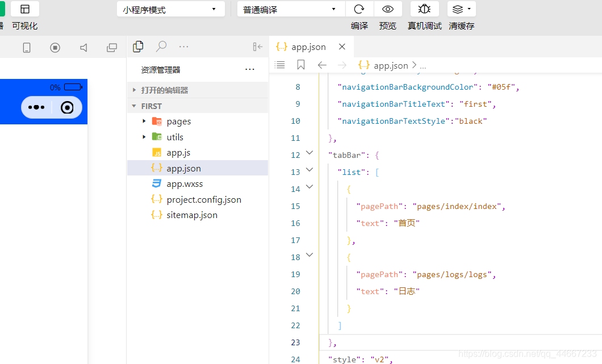
Task: Click the "#05f" color value text
Action: pos(501,87)
